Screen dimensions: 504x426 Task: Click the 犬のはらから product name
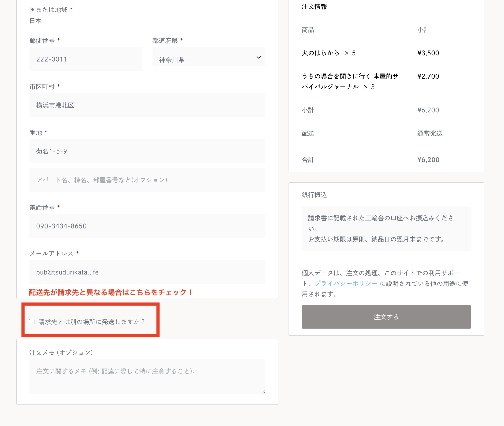point(320,53)
